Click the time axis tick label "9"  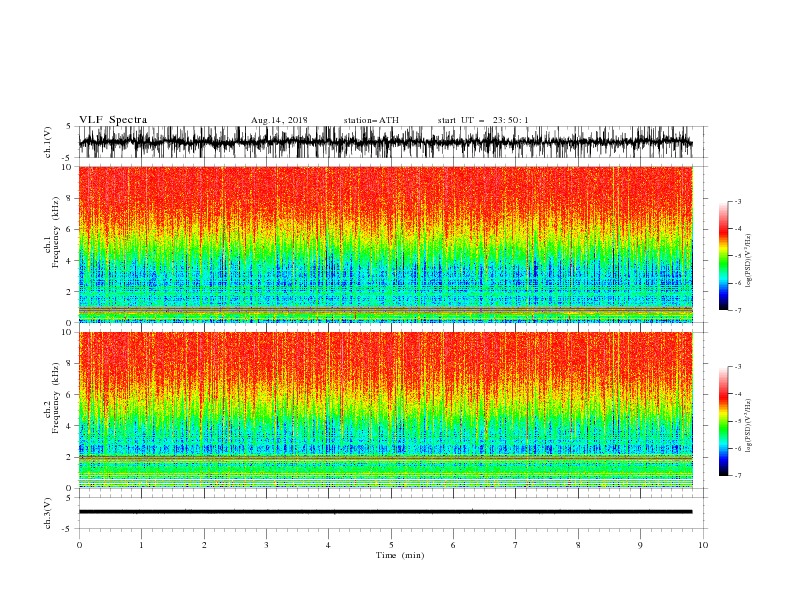pos(640,545)
